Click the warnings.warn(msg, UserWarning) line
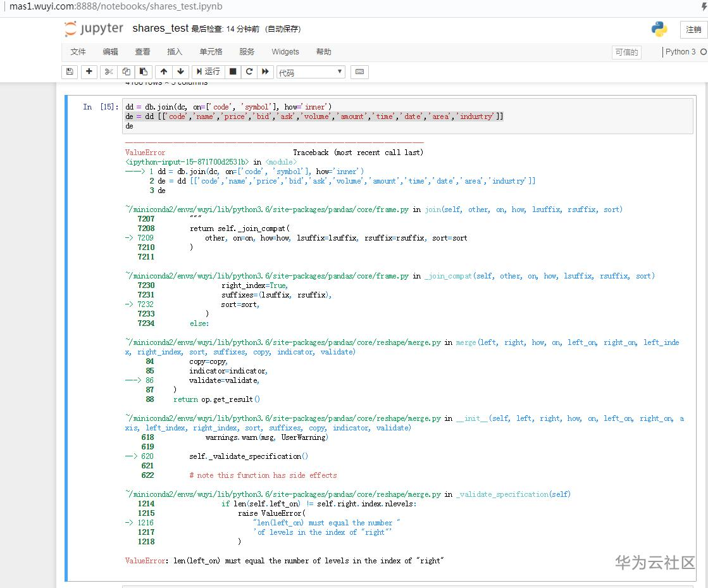The width and height of the screenshot is (708, 588). (x=267, y=437)
